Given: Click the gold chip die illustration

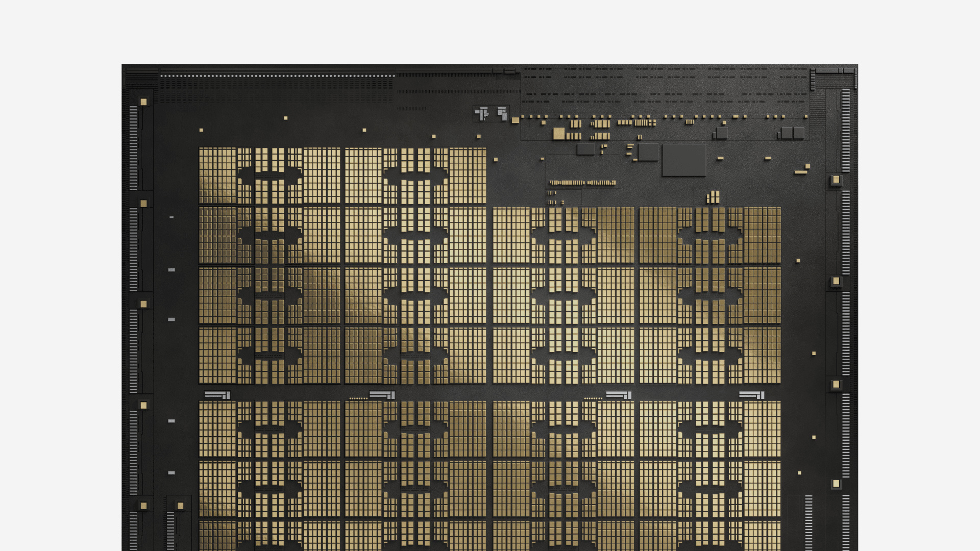Looking at the screenshot, I should point(489,307).
